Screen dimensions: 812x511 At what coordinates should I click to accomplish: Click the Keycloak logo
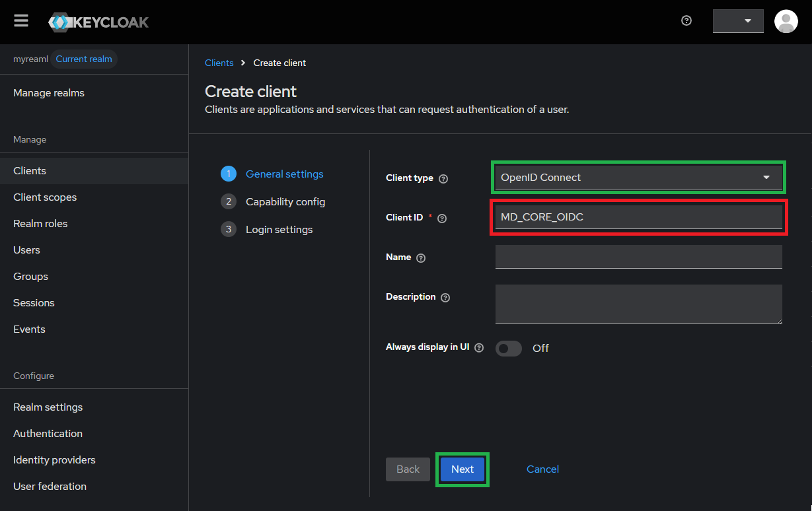[x=98, y=22]
